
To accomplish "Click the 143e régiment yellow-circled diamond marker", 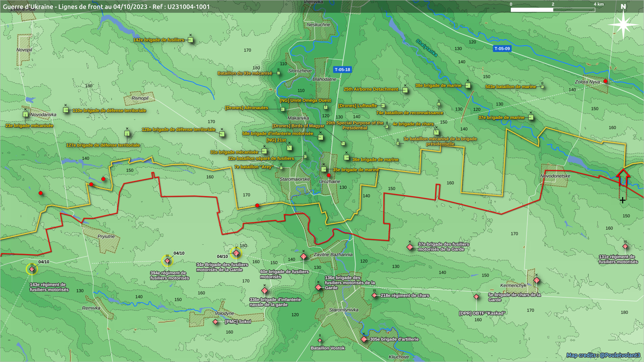I will click(x=32, y=269).
